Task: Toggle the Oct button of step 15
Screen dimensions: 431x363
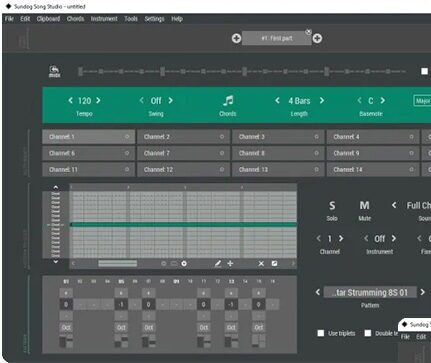Action: (258, 327)
